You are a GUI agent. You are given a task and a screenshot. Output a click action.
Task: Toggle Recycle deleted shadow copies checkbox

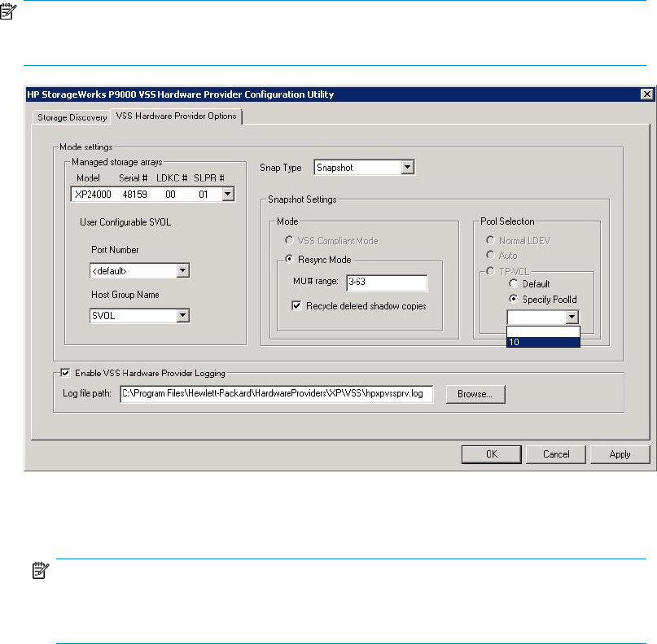tap(296, 306)
